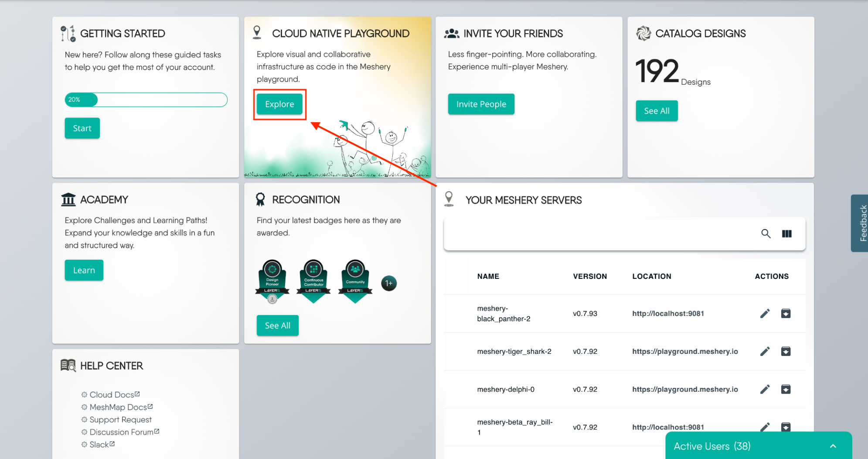
Task: Click the search icon in Meshery Servers
Action: 766,233
